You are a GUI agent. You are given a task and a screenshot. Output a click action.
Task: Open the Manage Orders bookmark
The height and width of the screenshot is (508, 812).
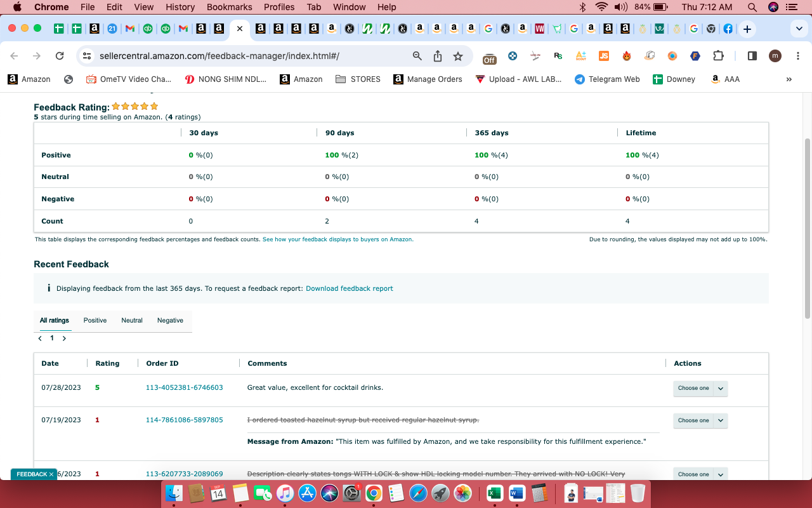pos(428,79)
